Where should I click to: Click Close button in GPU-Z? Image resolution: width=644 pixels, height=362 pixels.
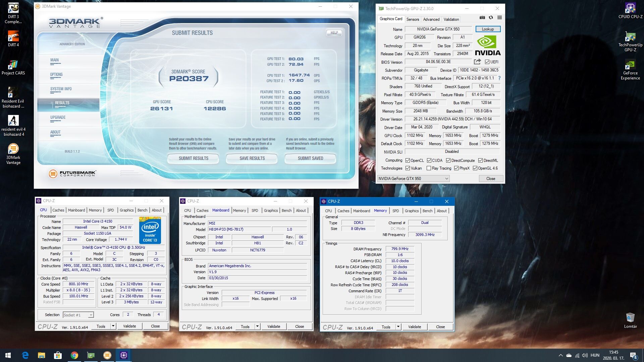491,179
